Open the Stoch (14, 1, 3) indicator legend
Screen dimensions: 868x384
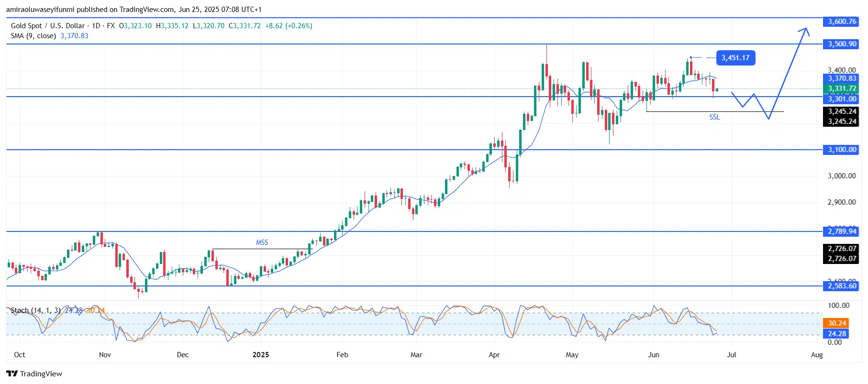click(35, 310)
